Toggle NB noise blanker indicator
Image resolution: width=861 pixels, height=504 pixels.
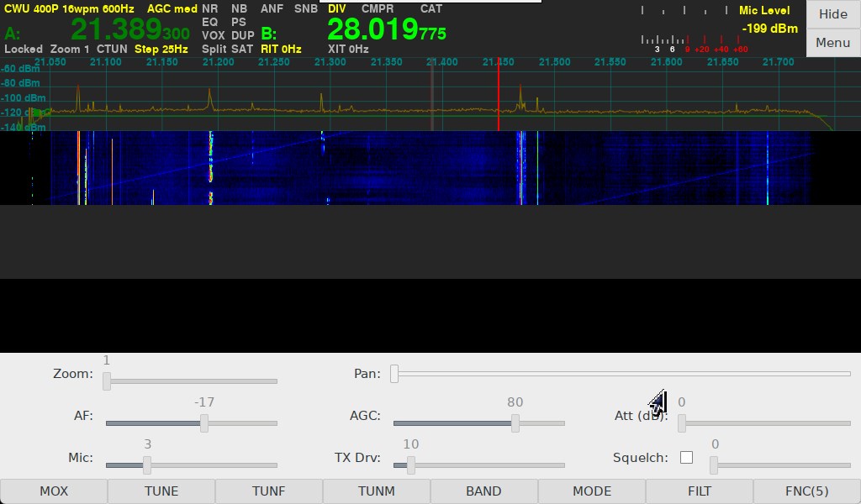click(x=240, y=8)
